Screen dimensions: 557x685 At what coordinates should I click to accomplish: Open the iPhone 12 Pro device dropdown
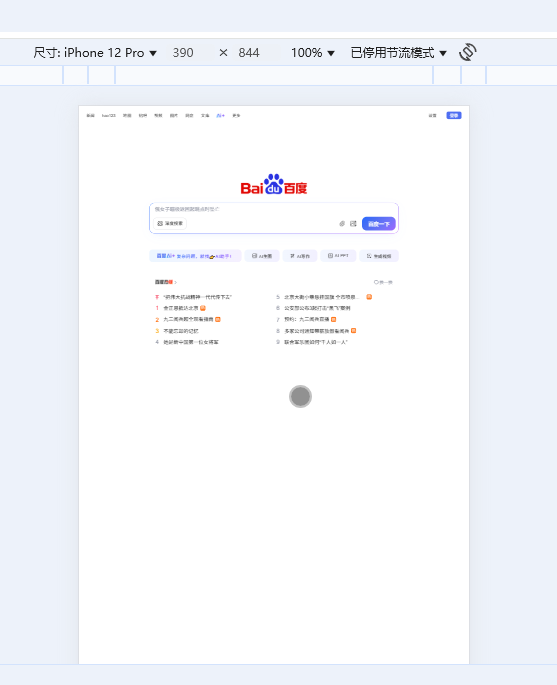point(95,53)
